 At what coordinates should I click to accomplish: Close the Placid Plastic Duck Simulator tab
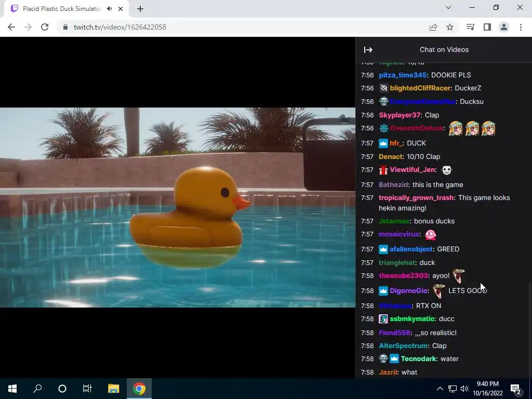tap(121, 9)
